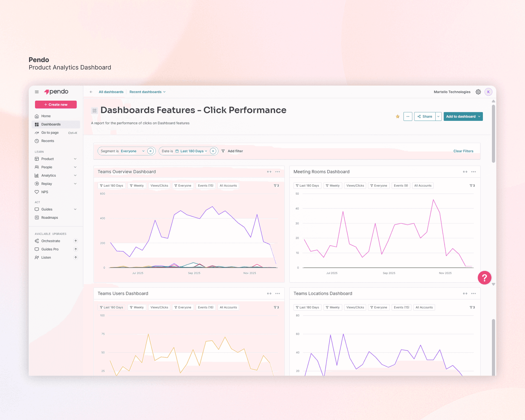Click filter count 3 icon in Teams Locations
525x420 pixels.
click(x=472, y=307)
